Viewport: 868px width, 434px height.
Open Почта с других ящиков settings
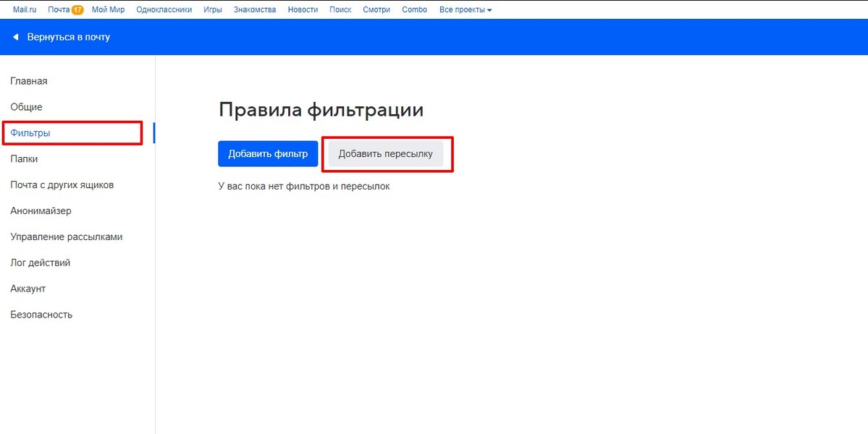pyautogui.click(x=62, y=185)
